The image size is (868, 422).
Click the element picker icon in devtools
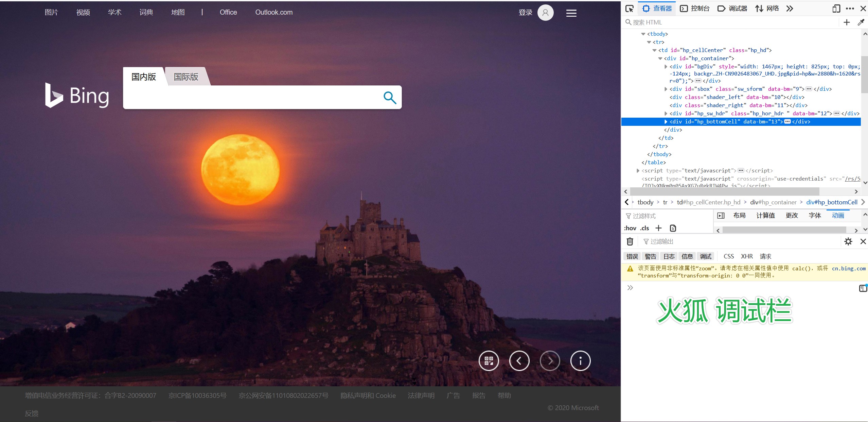tap(629, 9)
